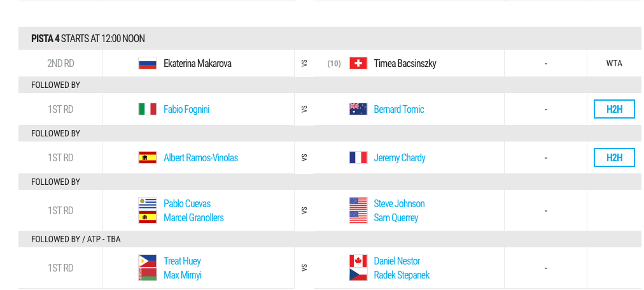Click the French flag beside Jeremy Chardy

pos(358,157)
